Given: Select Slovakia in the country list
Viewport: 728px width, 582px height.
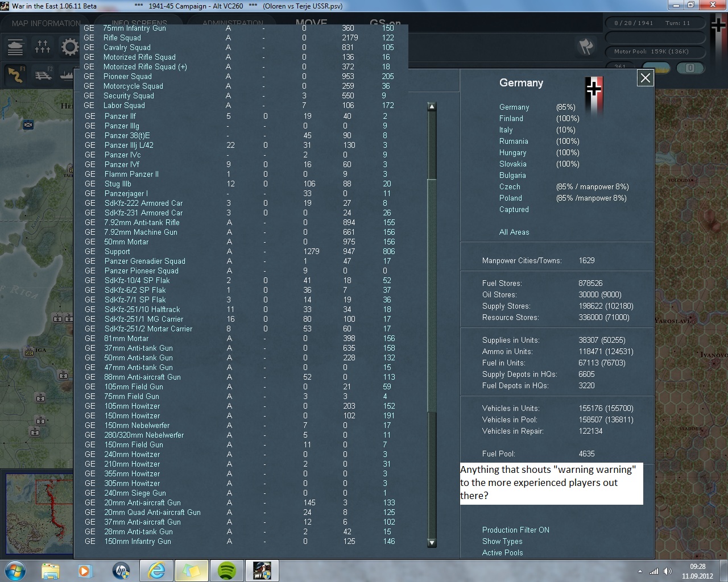Looking at the screenshot, I should pos(512,164).
